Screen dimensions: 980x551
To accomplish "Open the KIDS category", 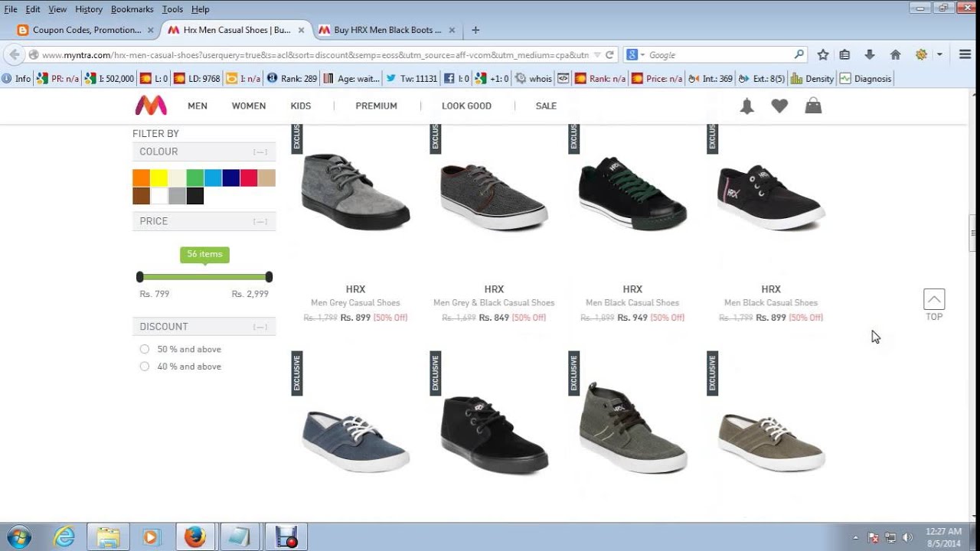I will point(301,106).
